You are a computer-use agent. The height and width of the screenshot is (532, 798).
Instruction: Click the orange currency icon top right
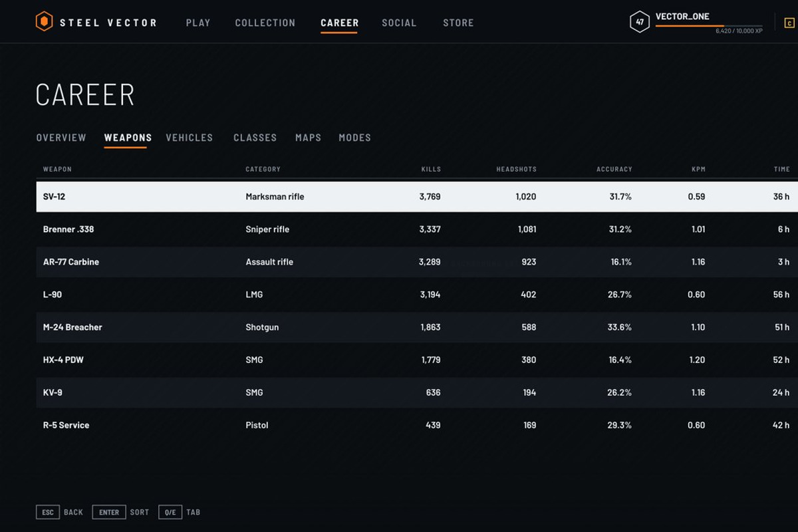point(789,23)
